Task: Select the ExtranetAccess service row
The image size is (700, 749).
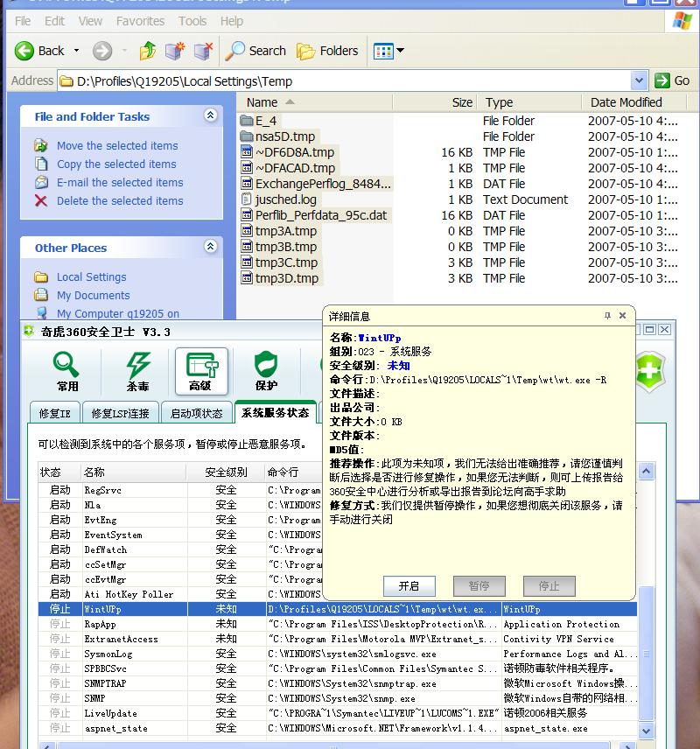Action: 338,639
